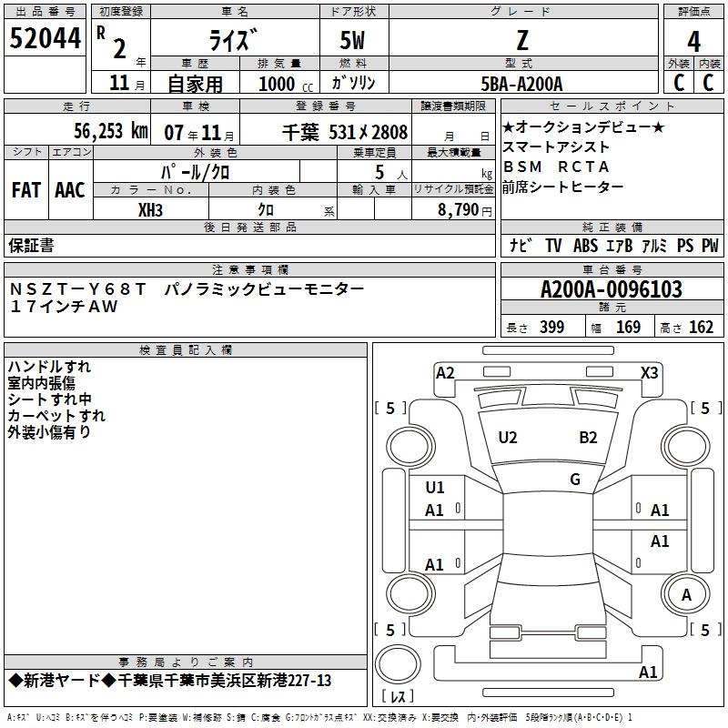The height and width of the screenshot is (728, 728).
Task: Select the inspection date 07年11月
Action: pos(199,133)
